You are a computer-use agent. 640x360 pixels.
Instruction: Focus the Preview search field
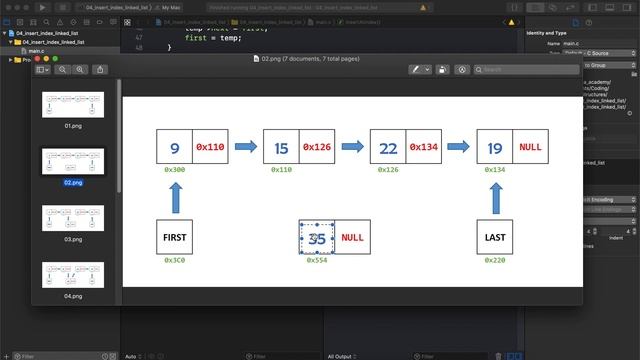click(527, 70)
